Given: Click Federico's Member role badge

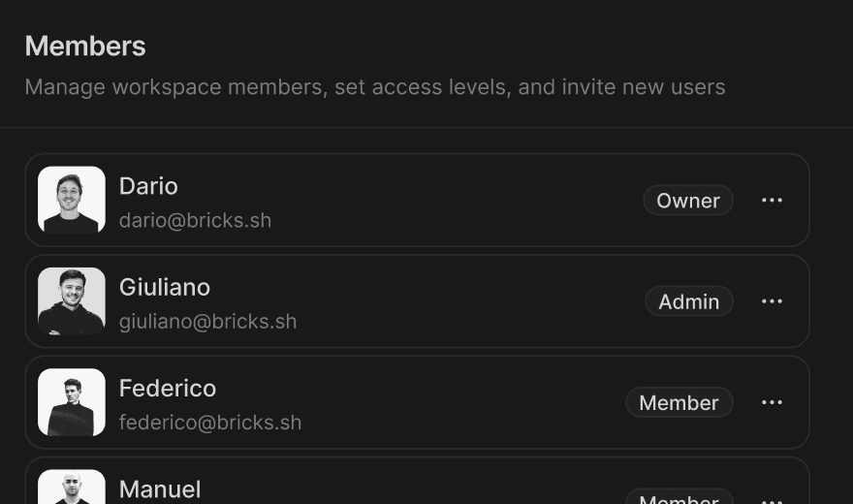Looking at the screenshot, I should (x=679, y=402).
